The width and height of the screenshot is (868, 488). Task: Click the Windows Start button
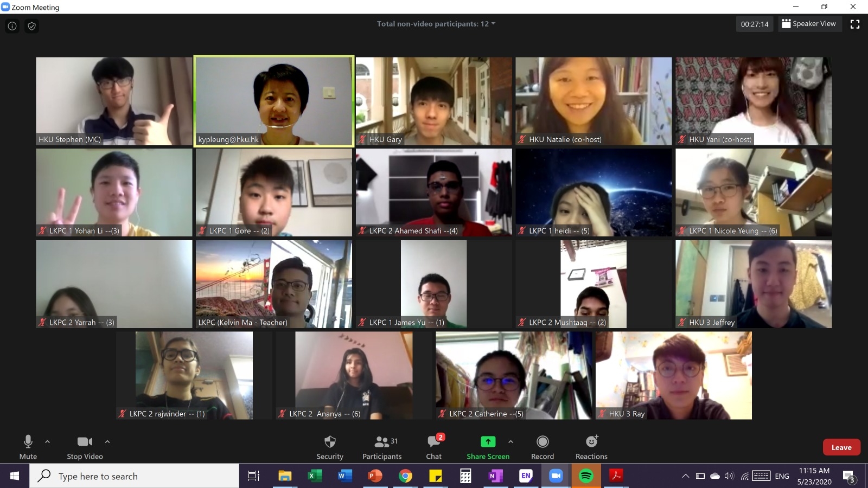pyautogui.click(x=15, y=476)
